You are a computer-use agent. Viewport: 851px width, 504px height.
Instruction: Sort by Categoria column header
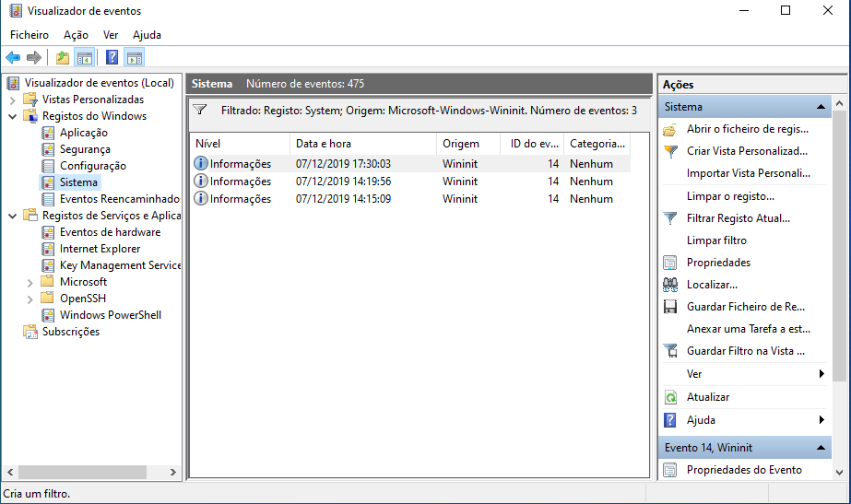pos(597,144)
